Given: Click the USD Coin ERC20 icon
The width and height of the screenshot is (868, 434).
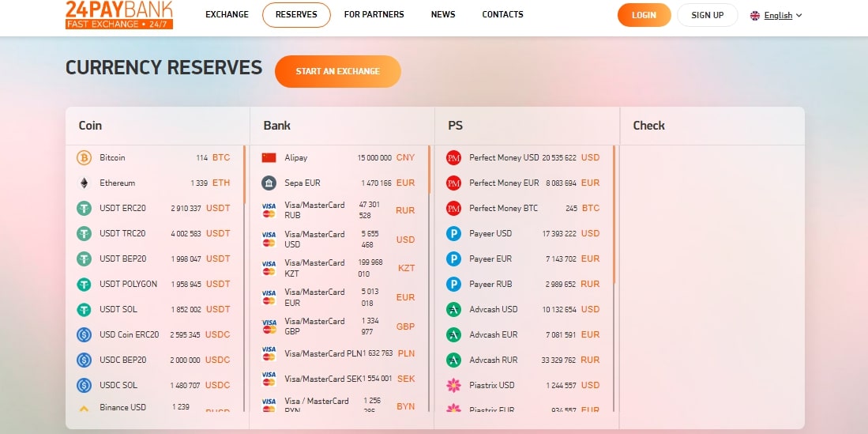Looking at the screenshot, I should click(x=85, y=334).
